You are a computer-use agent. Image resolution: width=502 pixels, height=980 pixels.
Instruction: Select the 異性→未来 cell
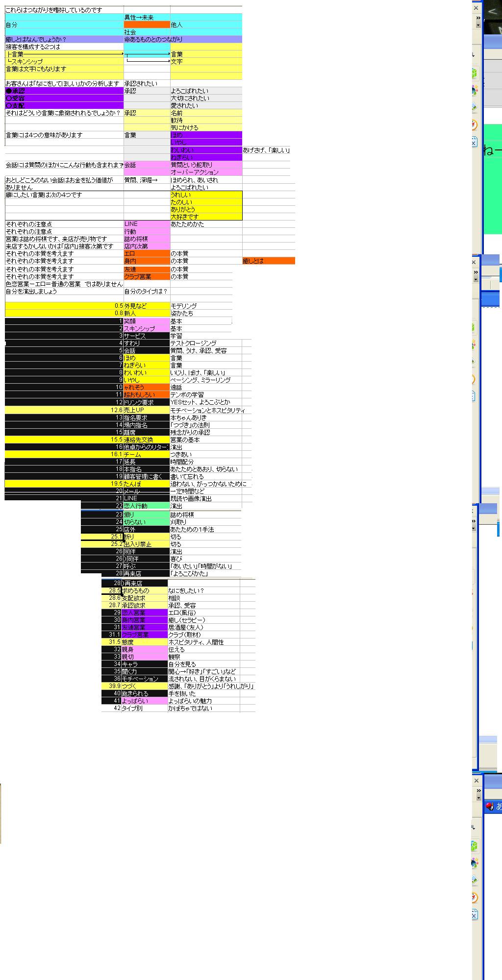click(x=147, y=17)
